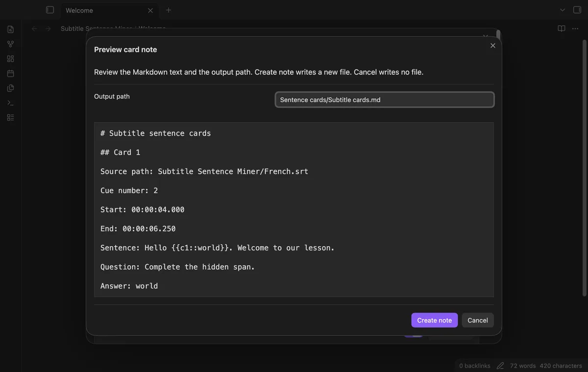
Task: Click the pencil editing-mode status icon
Action: pyautogui.click(x=500, y=366)
